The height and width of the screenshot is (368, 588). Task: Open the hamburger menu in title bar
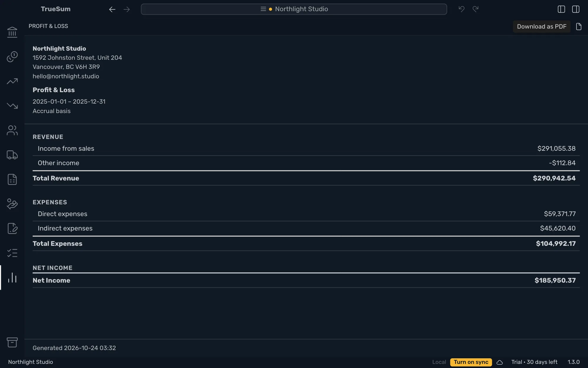click(263, 9)
